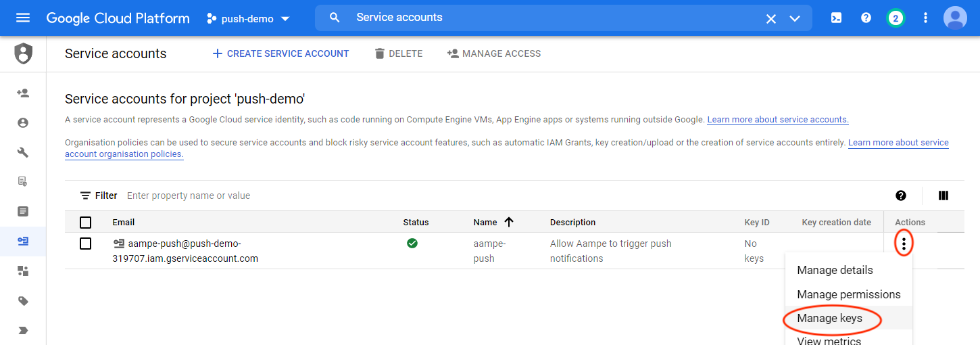
Task: Open the audit document sidebar icon
Action: click(23, 181)
